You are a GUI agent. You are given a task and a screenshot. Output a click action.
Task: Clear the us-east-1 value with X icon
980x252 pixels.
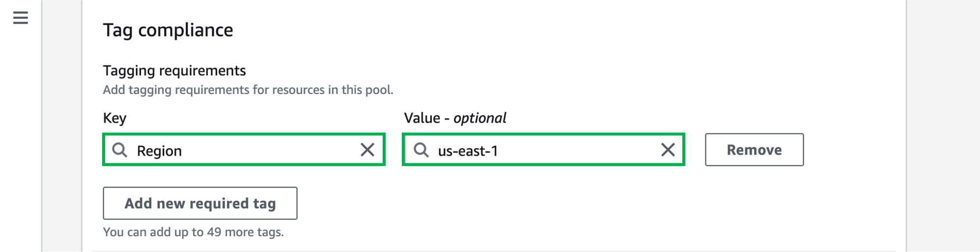click(x=668, y=150)
